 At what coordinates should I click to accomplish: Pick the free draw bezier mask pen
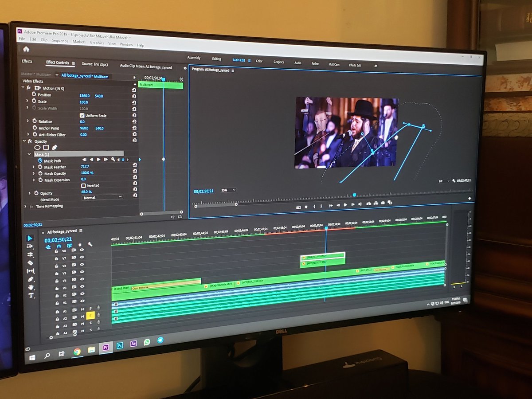pyautogui.click(x=54, y=147)
